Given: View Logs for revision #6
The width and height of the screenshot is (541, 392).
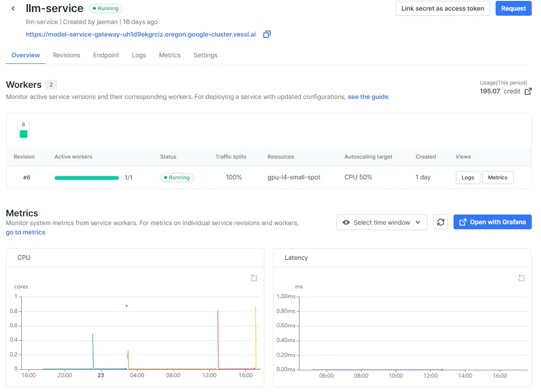Looking at the screenshot, I should (467, 178).
